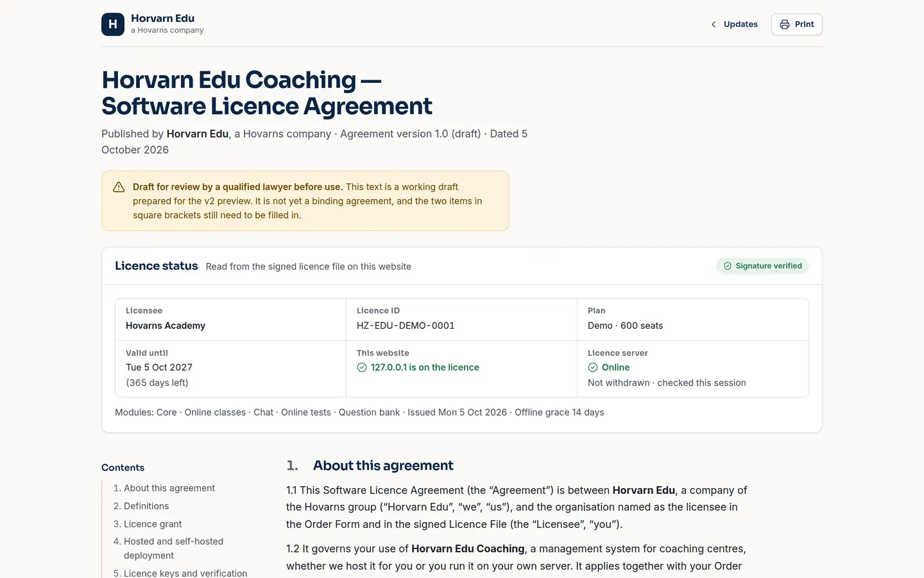Click the 'Licence status' heading
The height and width of the screenshot is (578, 924).
(157, 266)
